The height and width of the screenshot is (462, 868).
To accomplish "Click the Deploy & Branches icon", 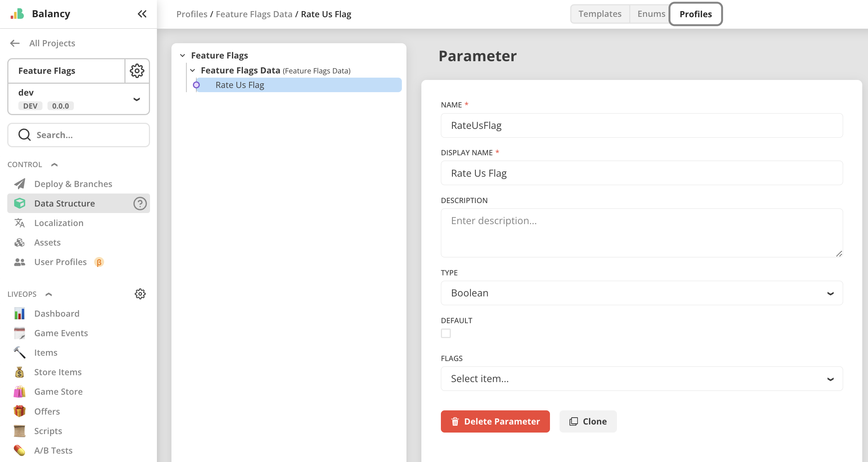I will (x=20, y=184).
